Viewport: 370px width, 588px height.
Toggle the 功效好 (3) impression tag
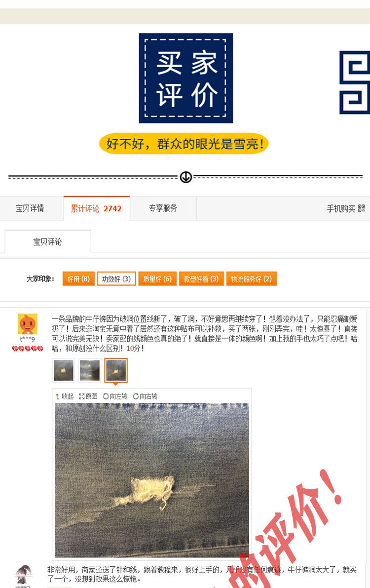[116, 279]
